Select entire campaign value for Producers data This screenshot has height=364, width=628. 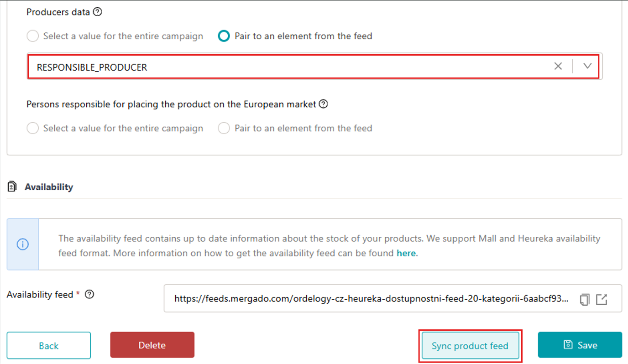pos(33,36)
